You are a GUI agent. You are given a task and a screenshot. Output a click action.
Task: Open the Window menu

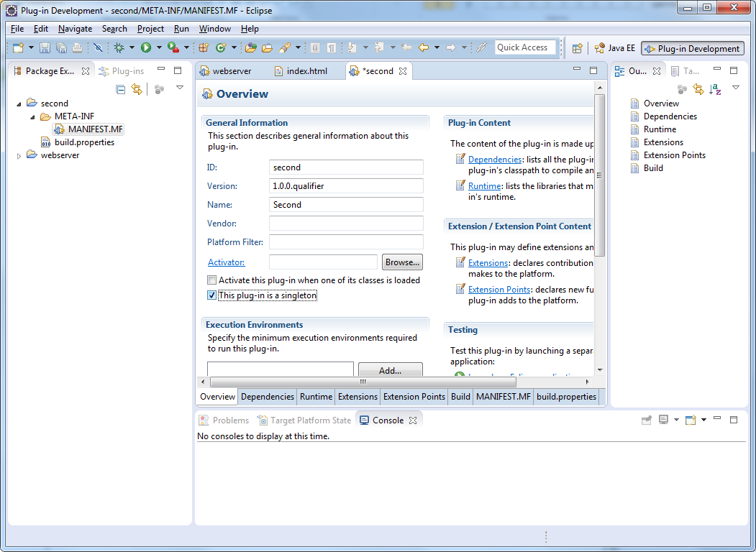tap(215, 29)
